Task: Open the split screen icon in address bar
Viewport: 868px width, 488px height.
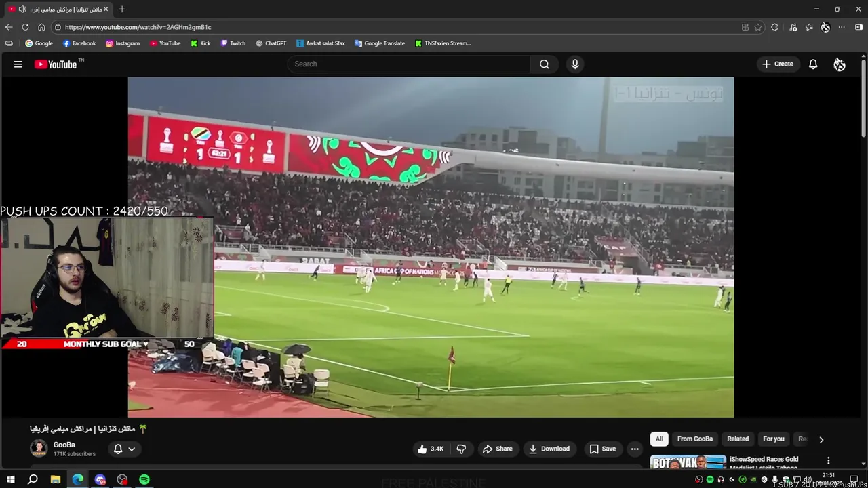Action: click(x=745, y=27)
